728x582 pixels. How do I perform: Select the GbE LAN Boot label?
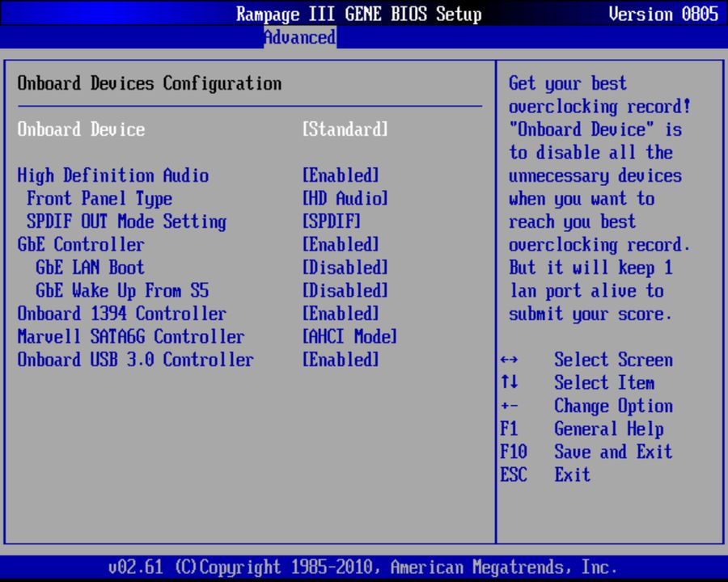pyautogui.click(x=90, y=268)
